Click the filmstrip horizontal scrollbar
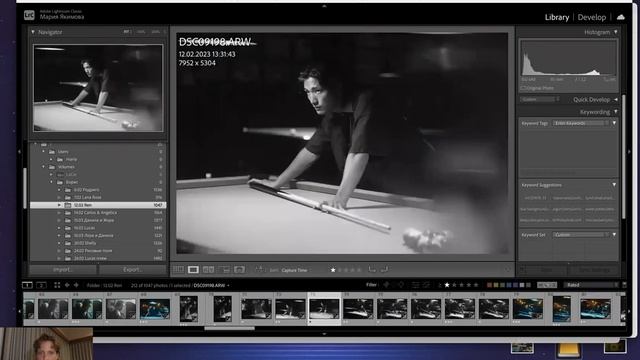640x360 pixels. pyautogui.click(x=229, y=328)
